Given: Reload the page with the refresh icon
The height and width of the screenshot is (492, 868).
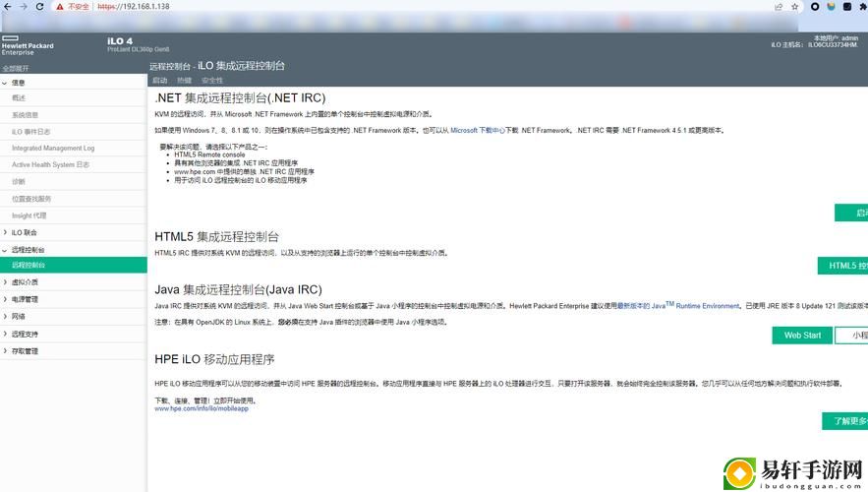Looking at the screenshot, I should [x=39, y=7].
